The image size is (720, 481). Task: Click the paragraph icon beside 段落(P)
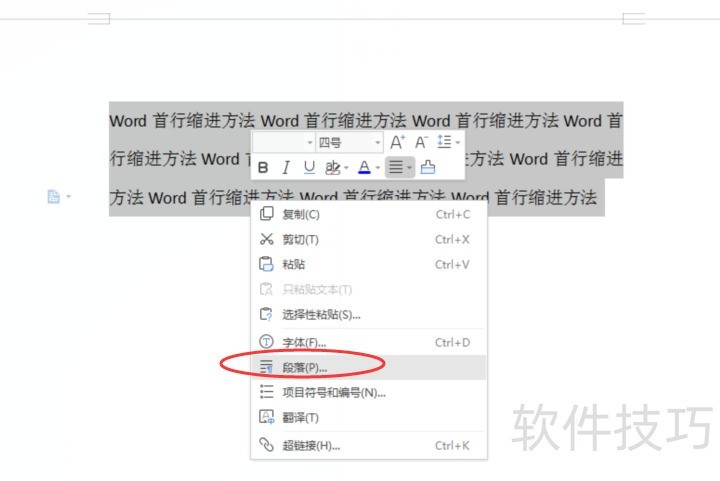(266, 367)
